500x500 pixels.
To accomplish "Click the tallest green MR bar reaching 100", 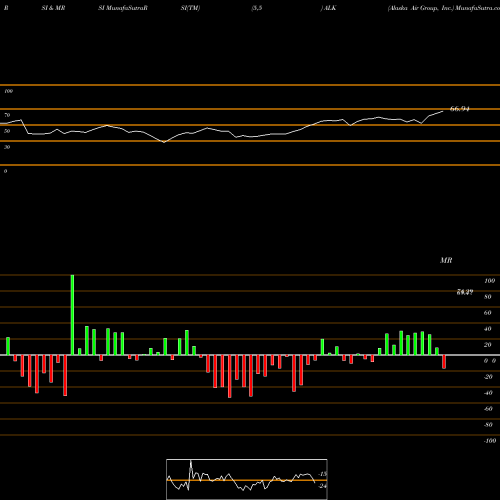I will click(x=72, y=315).
